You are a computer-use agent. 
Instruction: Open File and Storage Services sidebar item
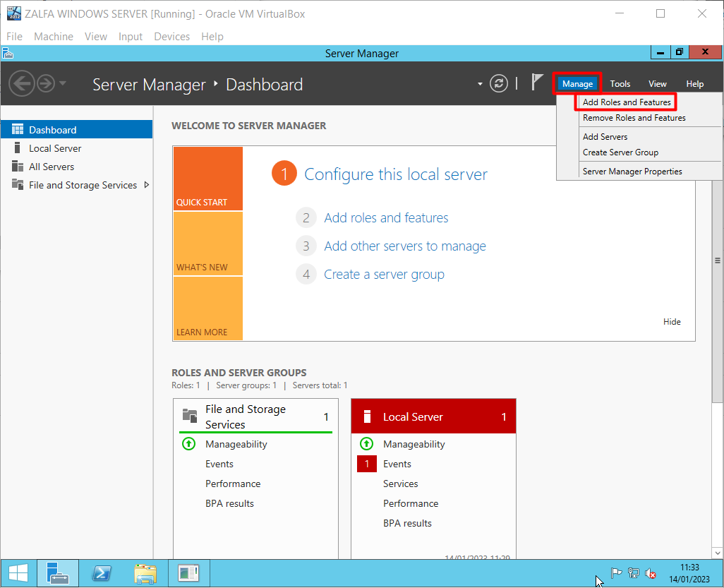(77, 185)
